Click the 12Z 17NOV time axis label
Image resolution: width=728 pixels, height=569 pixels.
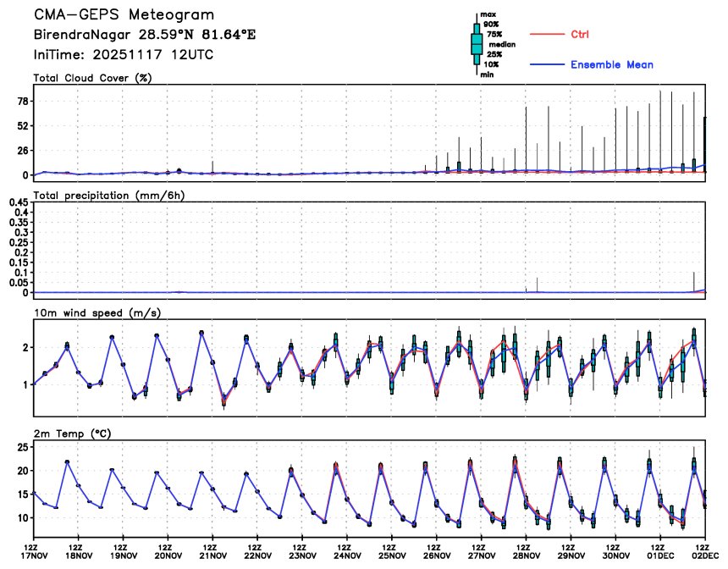(33, 552)
